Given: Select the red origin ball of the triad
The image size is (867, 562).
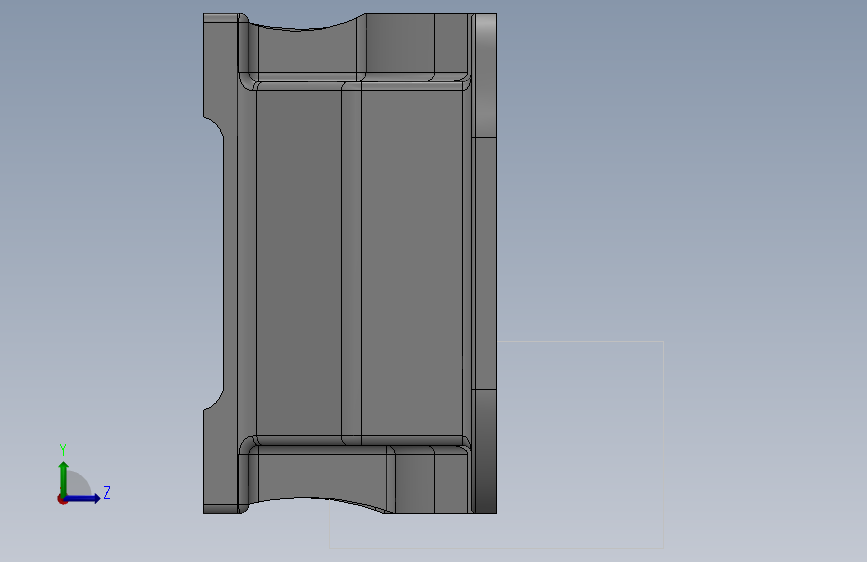Looking at the screenshot, I should point(62,499).
